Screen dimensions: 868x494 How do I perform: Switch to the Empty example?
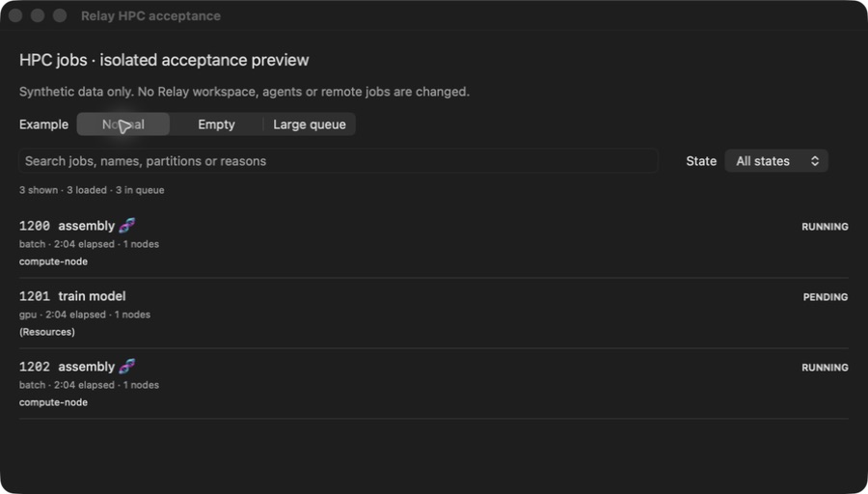(x=216, y=124)
